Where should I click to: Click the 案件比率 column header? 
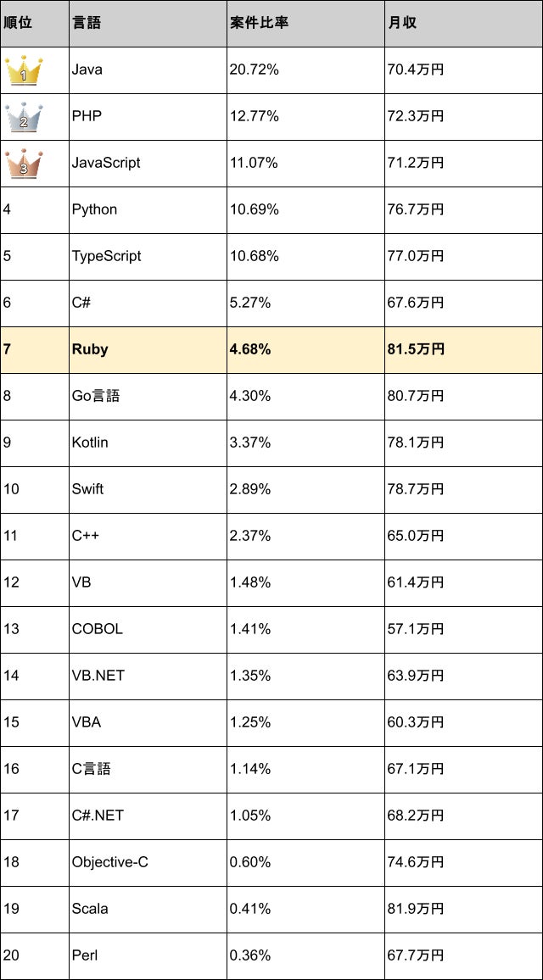pyautogui.click(x=259, y=23)
